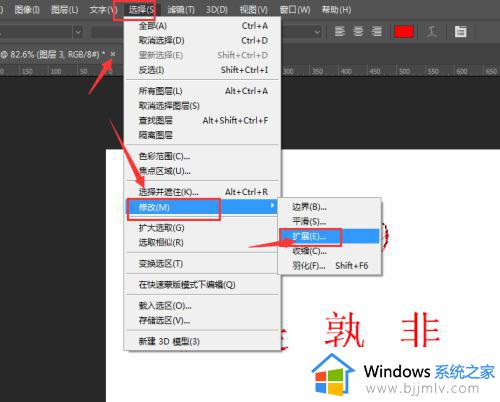Choose 色彩范围(C)... menu entry

pyautogui.click(x=203, y=156)
